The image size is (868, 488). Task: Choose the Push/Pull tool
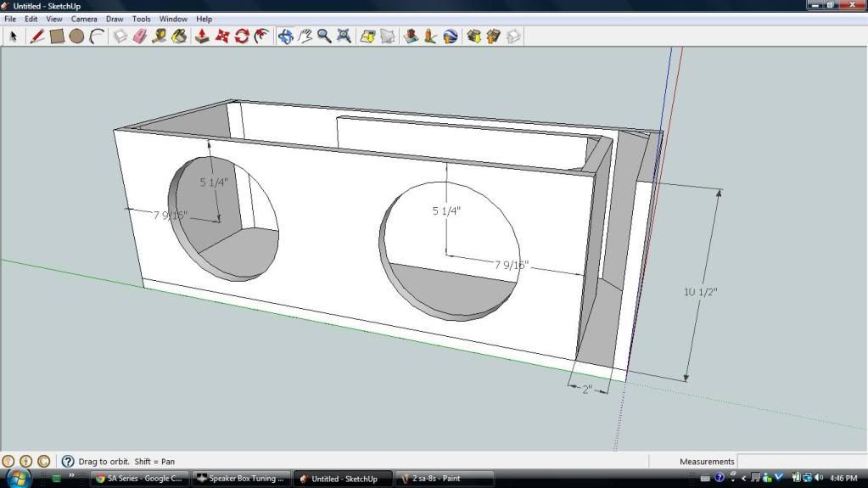tap(202, 36)
